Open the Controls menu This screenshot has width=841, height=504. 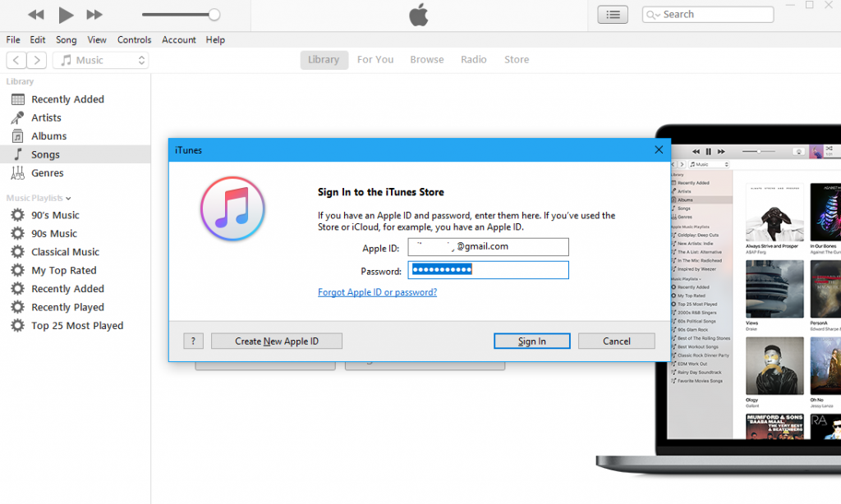coord(134,39)
